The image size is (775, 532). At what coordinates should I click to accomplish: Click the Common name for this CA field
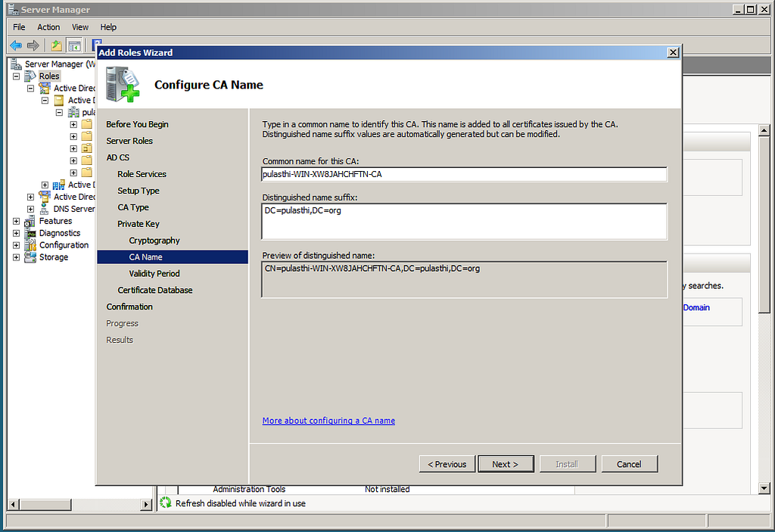(464, 174)
